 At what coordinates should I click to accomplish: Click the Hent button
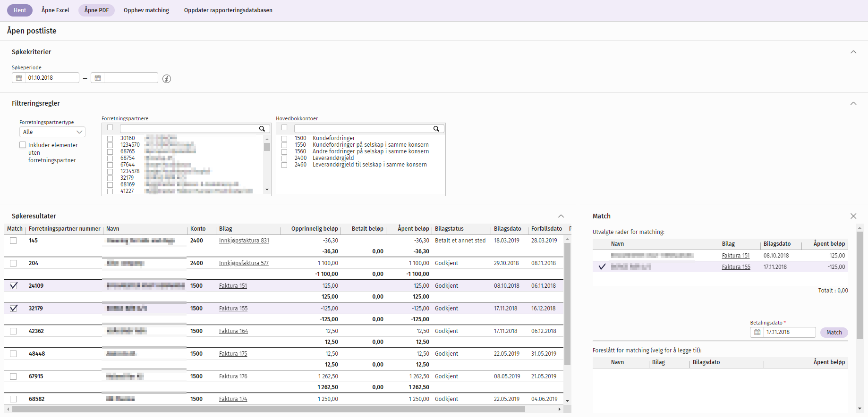pyautogui.click(x=20, y=10)
